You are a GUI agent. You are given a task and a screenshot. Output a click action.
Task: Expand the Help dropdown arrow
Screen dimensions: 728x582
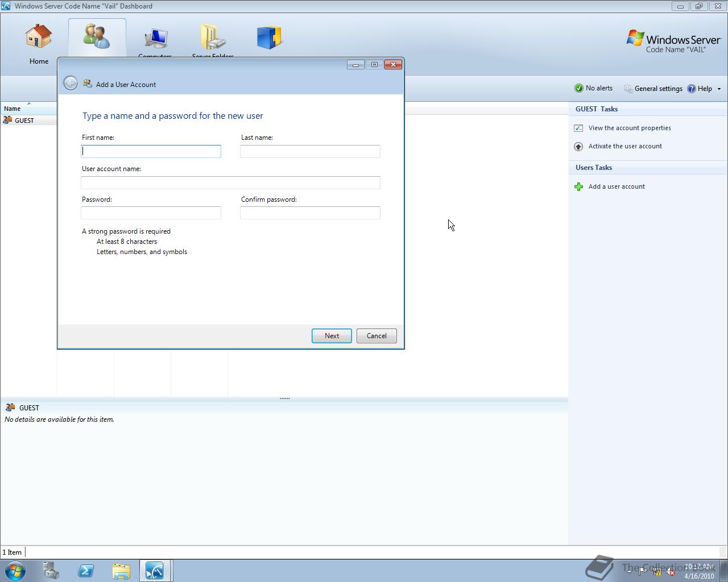tap(719, 89)
